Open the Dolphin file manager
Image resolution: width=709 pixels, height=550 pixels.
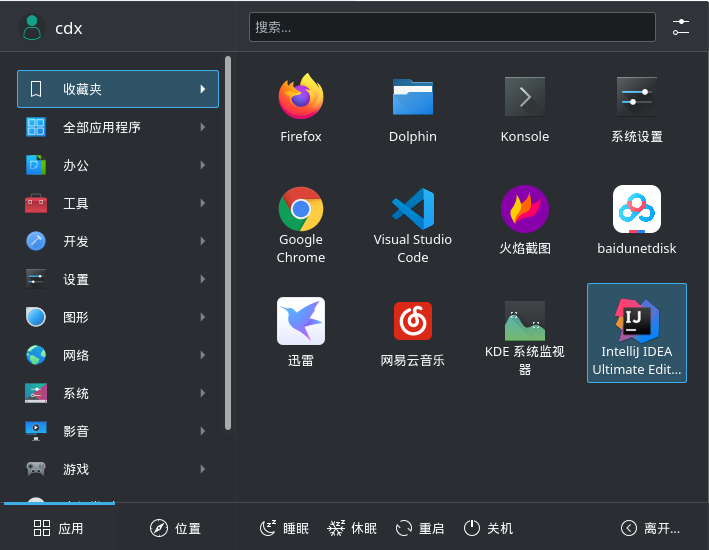(413, 109)
